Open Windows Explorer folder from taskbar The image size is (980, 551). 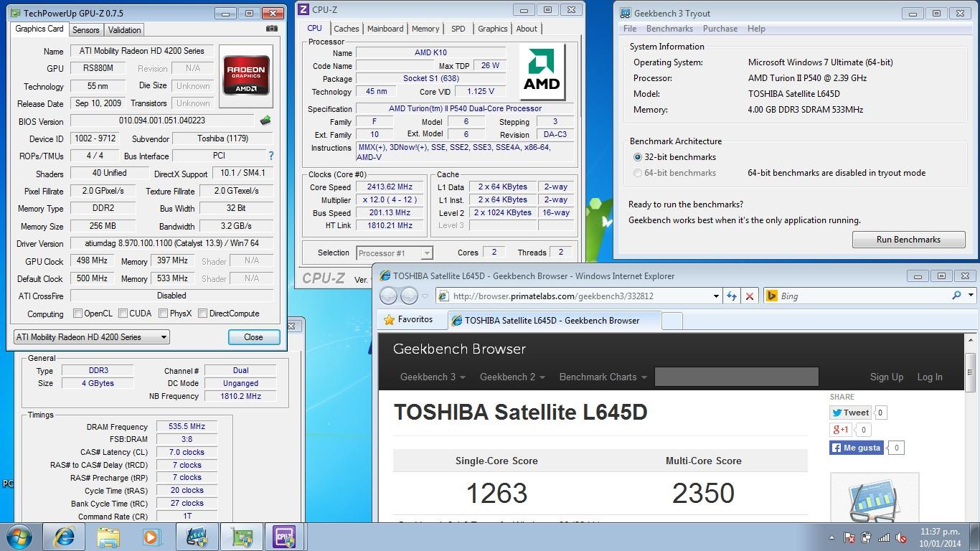108,537
